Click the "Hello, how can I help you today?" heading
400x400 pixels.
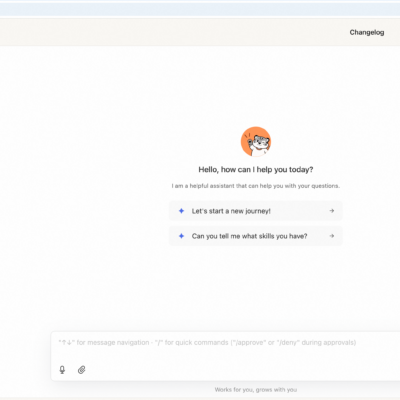[x=256, y=170]
